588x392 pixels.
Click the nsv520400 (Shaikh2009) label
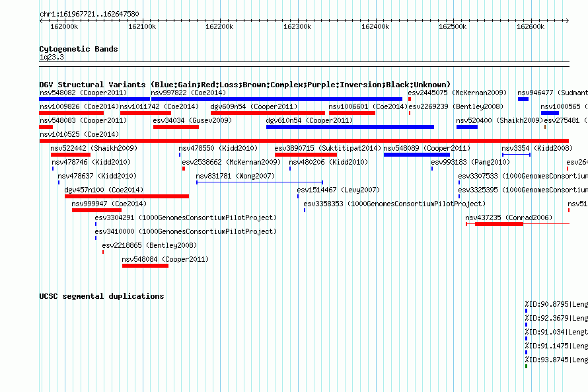pyautogui.click(x=499, y=120)
